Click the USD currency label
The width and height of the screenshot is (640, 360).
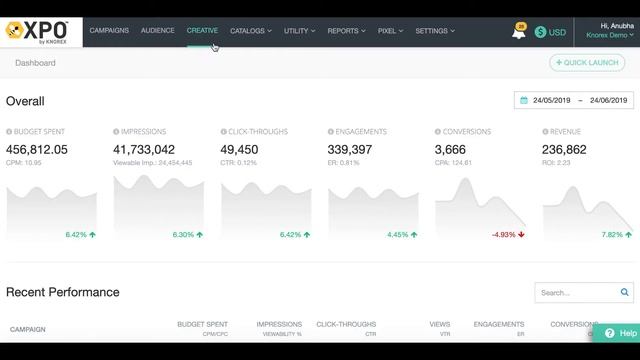point(557,32)
